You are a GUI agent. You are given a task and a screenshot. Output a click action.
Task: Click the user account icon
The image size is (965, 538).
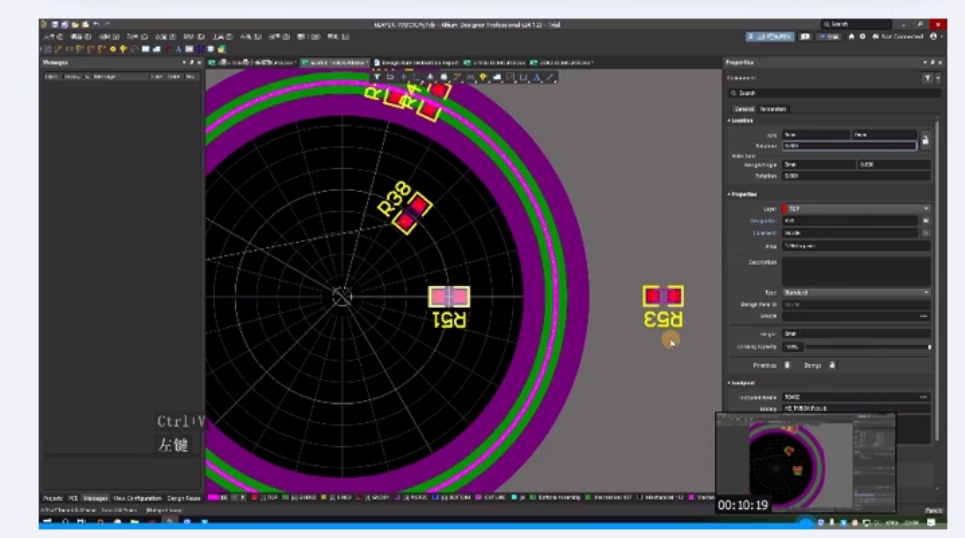click(x=933, y=37)
